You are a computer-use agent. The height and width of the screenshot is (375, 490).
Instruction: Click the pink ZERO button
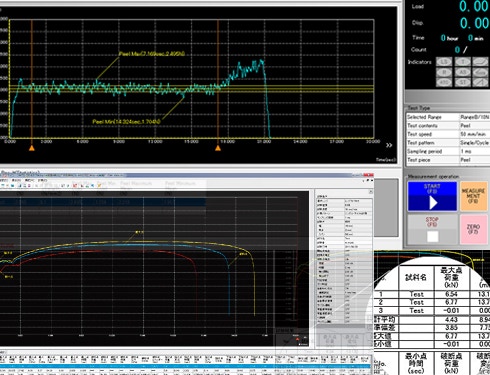(473, 229)
